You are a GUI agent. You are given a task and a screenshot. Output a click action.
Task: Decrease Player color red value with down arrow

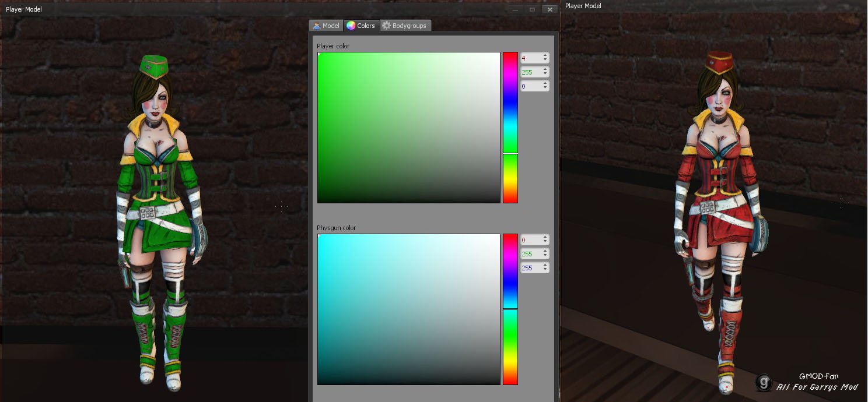(545, 60)
